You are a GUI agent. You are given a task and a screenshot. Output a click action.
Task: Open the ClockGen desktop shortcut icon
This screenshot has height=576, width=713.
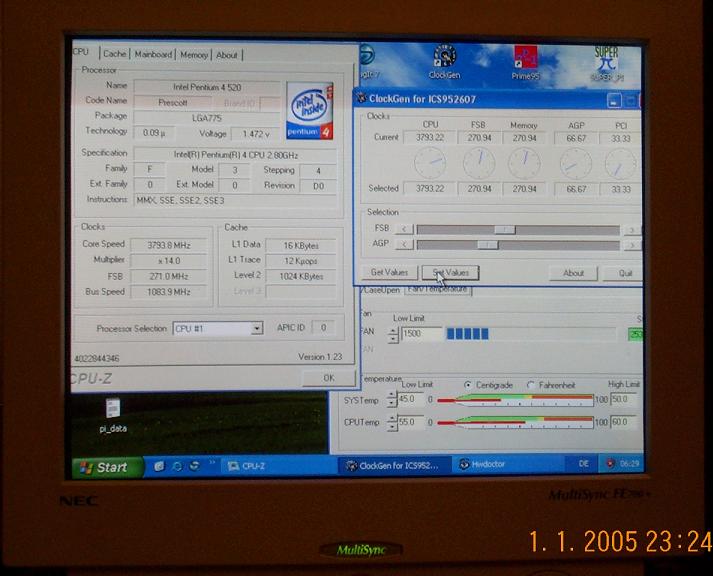pos(444,62)
